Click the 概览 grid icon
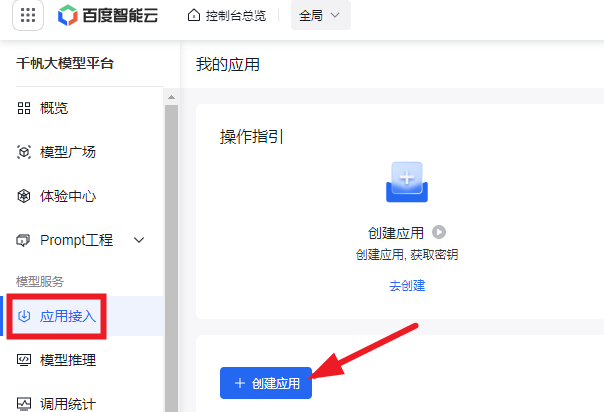This screenshot has width=604, height=412. click(x=24, y=108)
